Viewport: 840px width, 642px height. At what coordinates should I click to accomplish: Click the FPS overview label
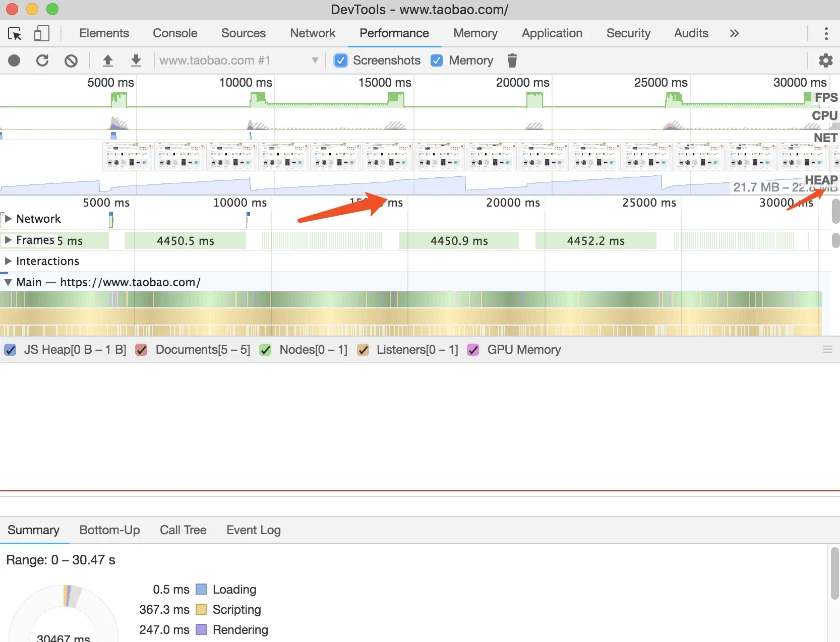(x=826, y=97)
